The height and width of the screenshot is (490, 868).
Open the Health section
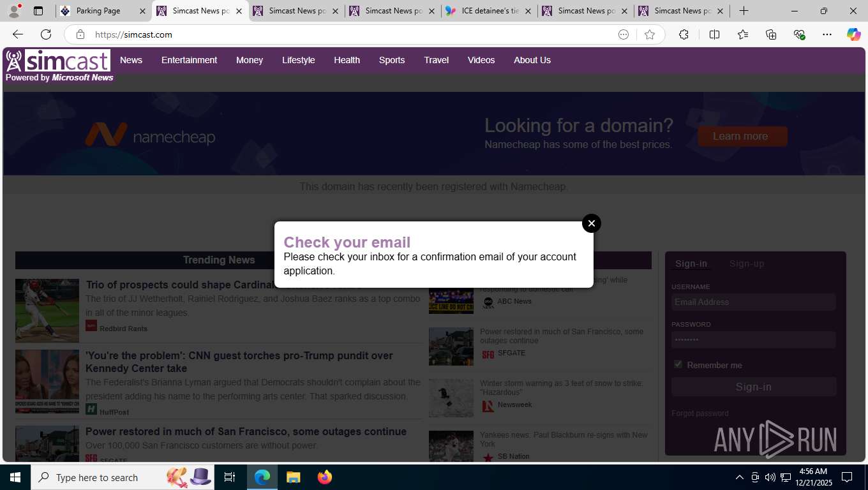(347, 60)
